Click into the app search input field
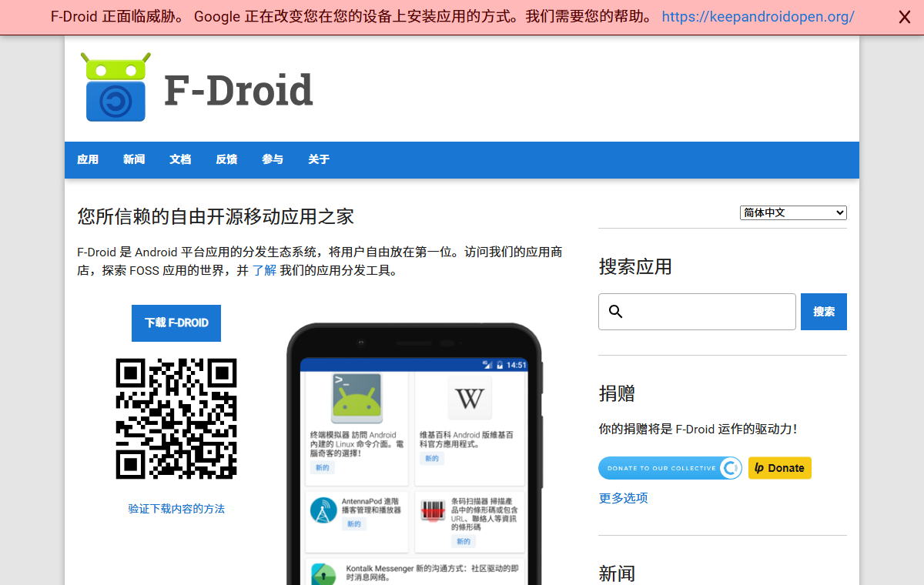This screenshot has height=585, width=924. click(697, 312)
